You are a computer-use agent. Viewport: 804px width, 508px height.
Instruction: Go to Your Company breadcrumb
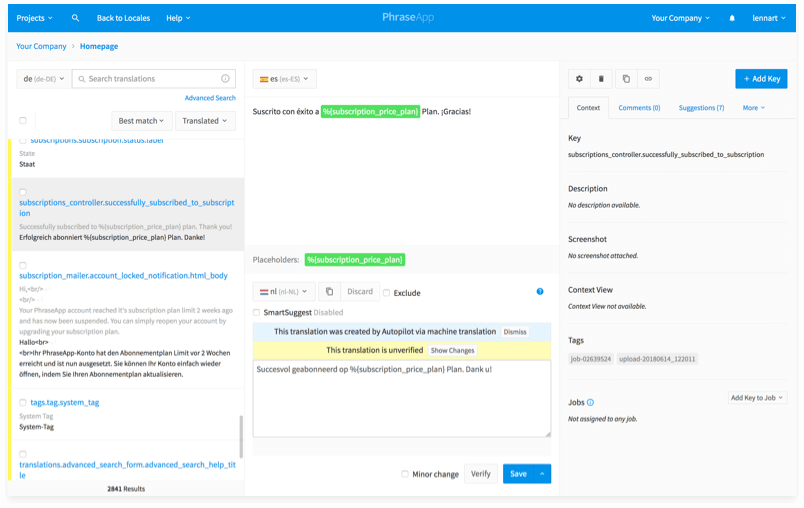click(41, 46)
